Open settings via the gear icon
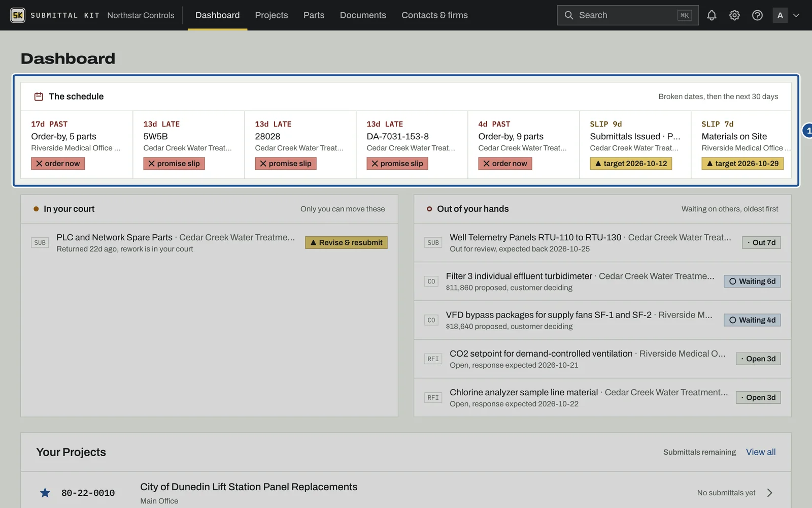This screenshot has height=508, width=812. point(734,15)
